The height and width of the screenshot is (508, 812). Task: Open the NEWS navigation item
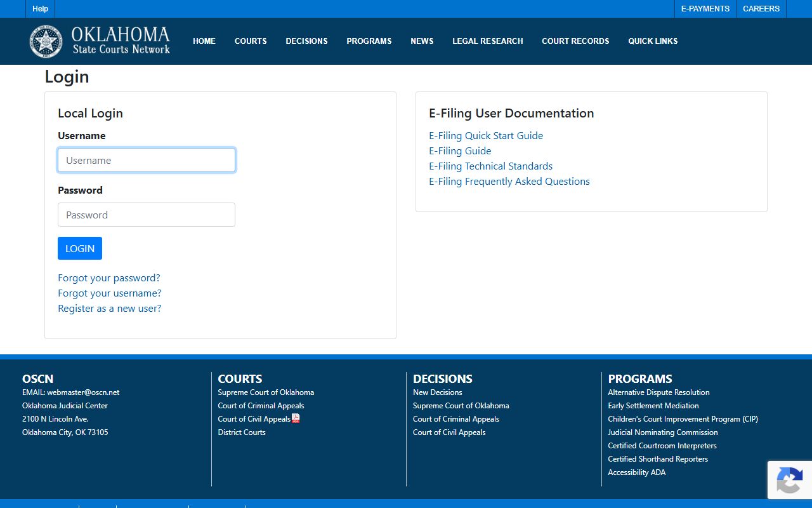(x=422, y=41)
